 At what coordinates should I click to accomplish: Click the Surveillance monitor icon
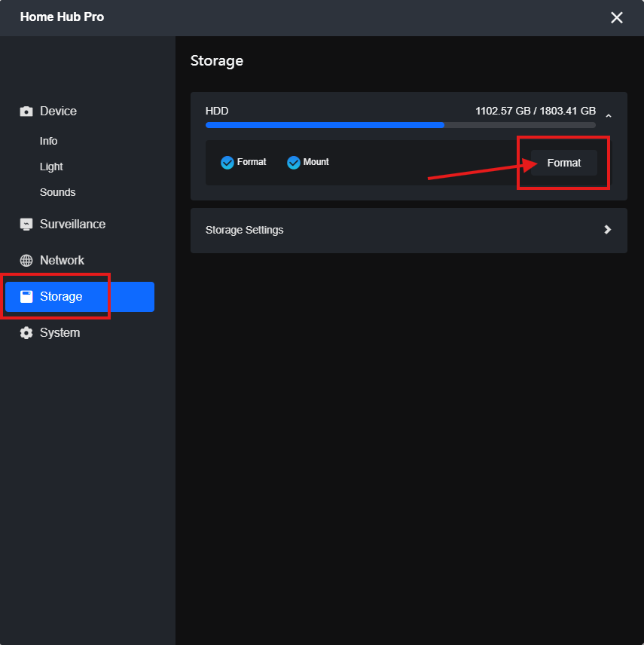click(26, 225)
